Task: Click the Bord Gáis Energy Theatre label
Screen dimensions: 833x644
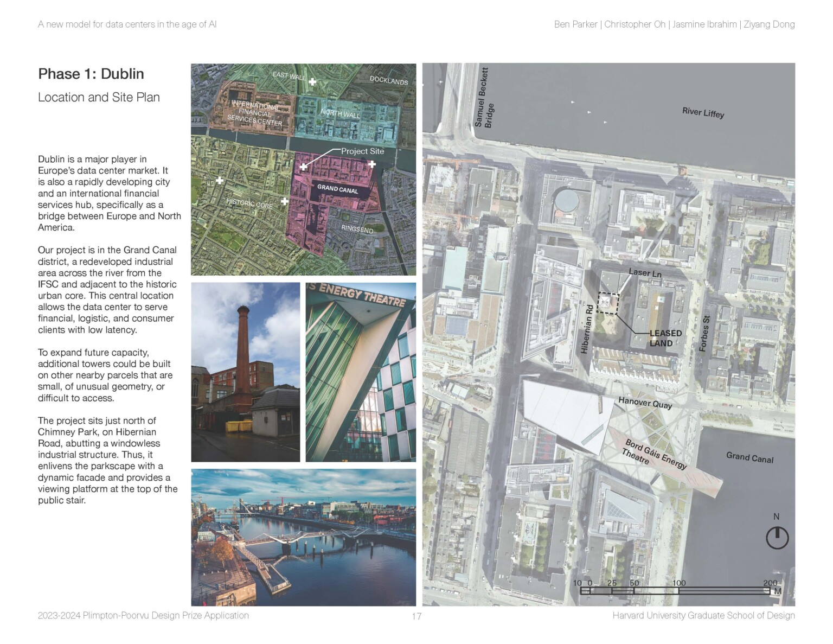Action: coord(653,454)
